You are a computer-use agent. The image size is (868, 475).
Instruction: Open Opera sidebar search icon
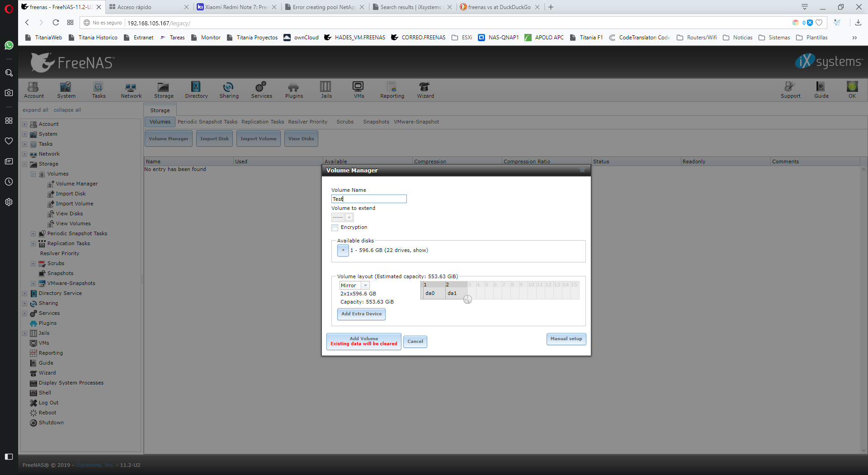(9, 73)
